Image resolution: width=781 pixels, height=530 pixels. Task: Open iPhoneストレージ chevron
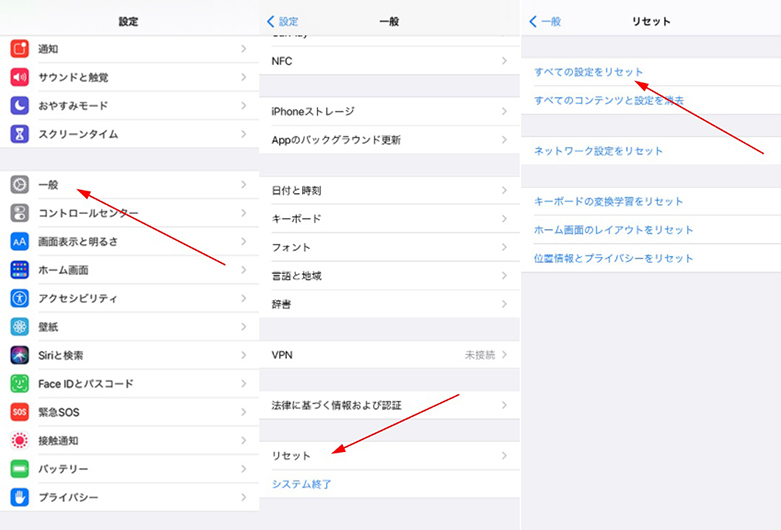click(504, 111)
